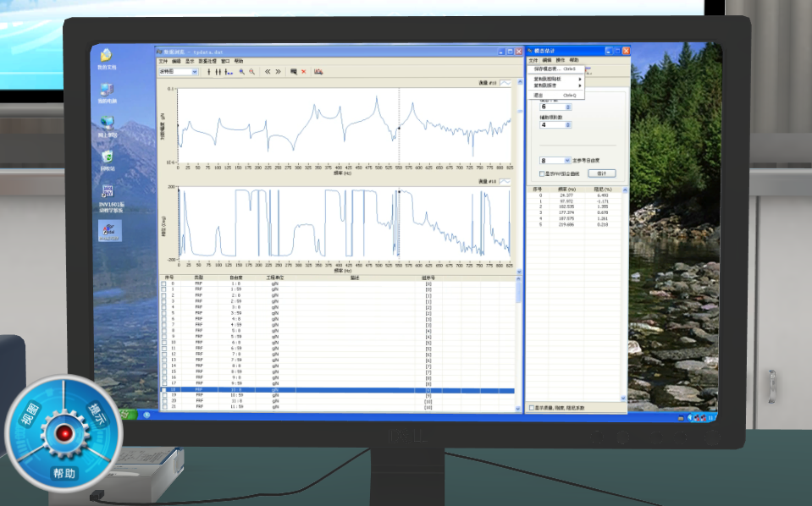Select the double cursor tool icon
The image size is (812, 506).
point(217,72)
